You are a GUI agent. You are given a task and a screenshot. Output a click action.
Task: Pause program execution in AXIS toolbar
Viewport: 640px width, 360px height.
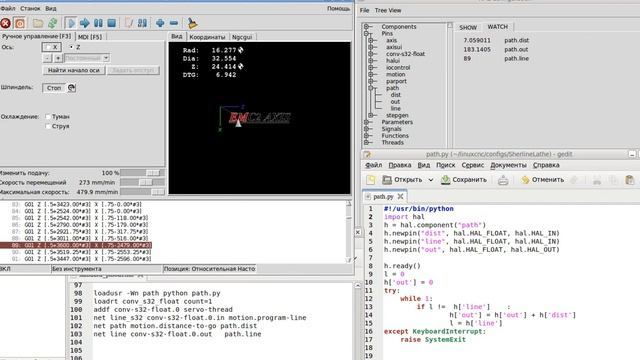[x=98, y=23]
